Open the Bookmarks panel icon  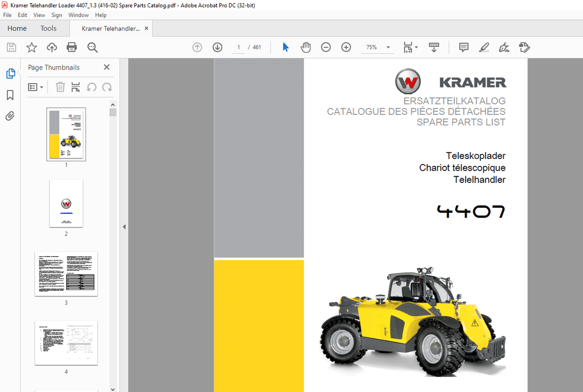coord(10,95)
